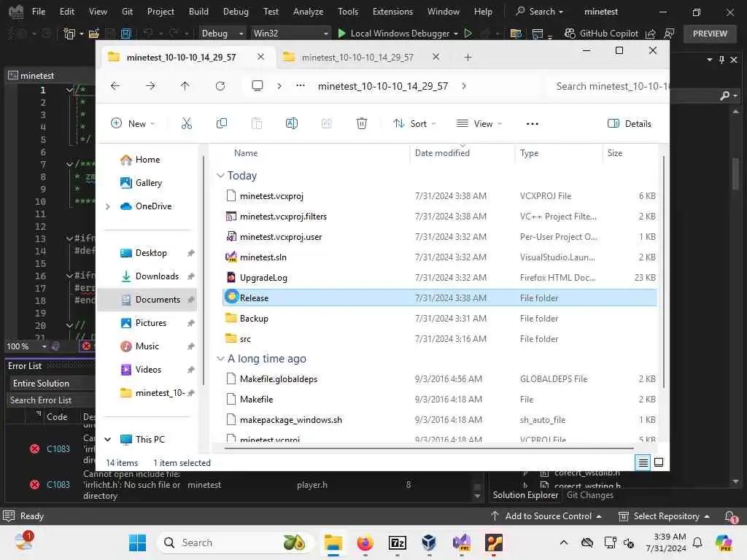
Task: Open the Entire Solution scope dropdown
Action: [x=52, y=384]
